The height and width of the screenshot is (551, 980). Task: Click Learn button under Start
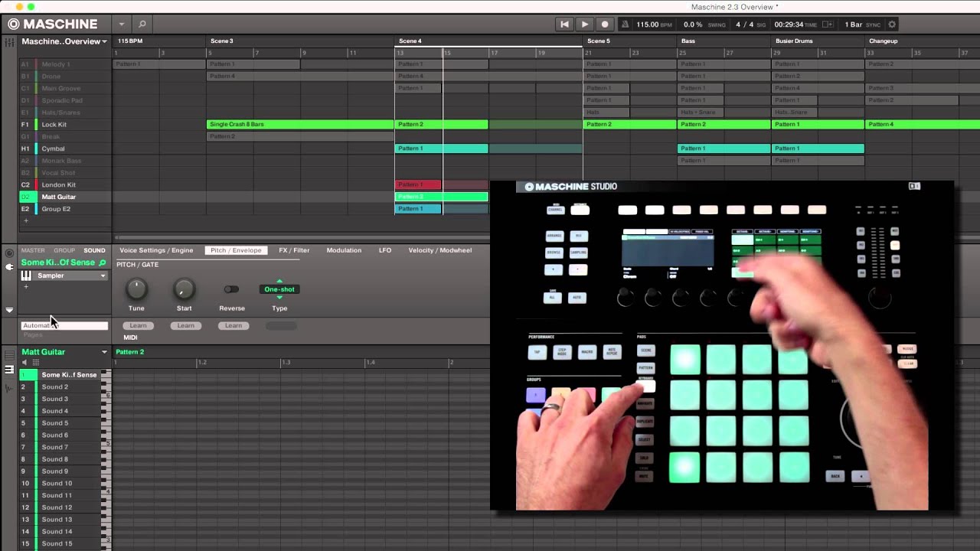pyautogui.click(x=185, y=325)
